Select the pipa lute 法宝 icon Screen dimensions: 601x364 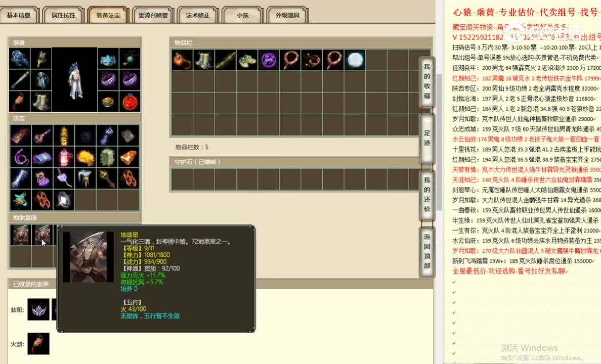point(42,135)
